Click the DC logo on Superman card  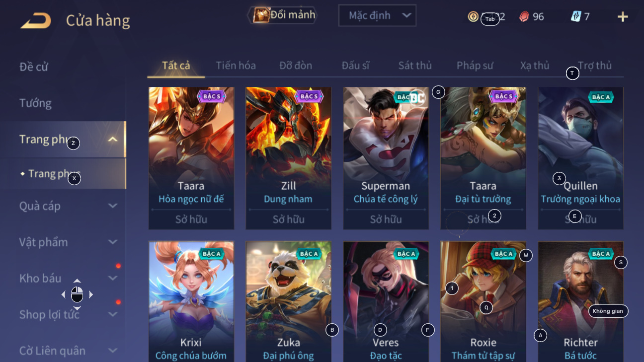pos(416,97)
